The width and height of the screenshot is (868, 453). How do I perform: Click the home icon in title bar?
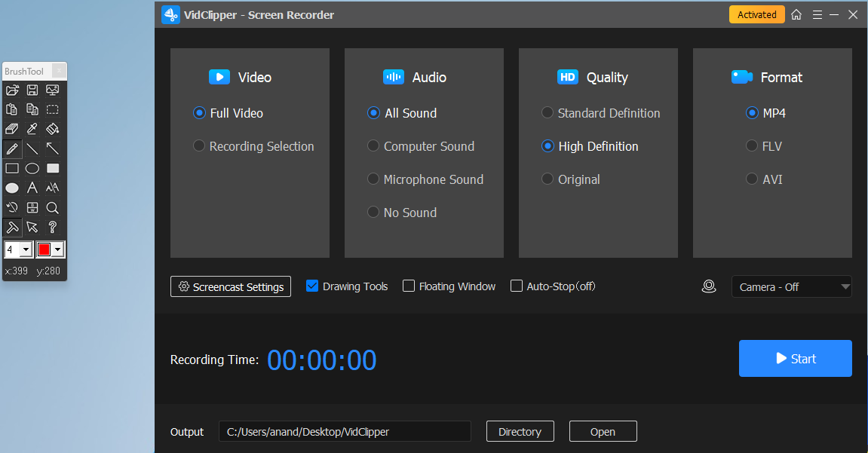click(796, 15)
